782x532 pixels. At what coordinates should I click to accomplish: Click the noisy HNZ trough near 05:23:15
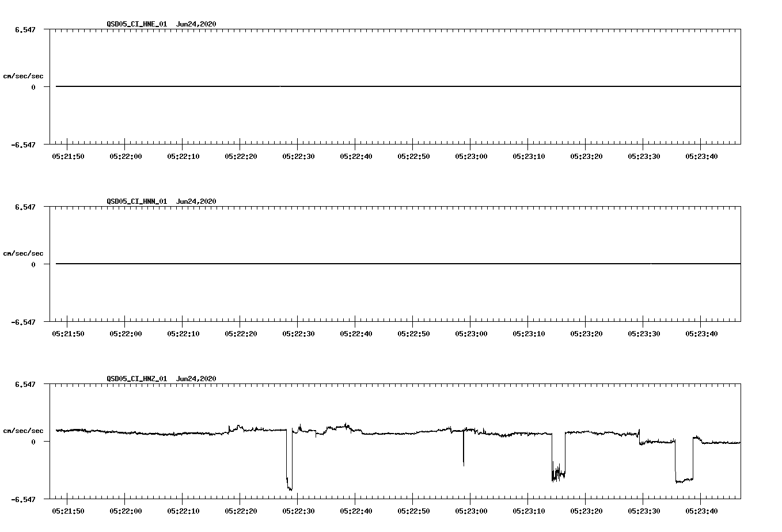tap(558, 457)
